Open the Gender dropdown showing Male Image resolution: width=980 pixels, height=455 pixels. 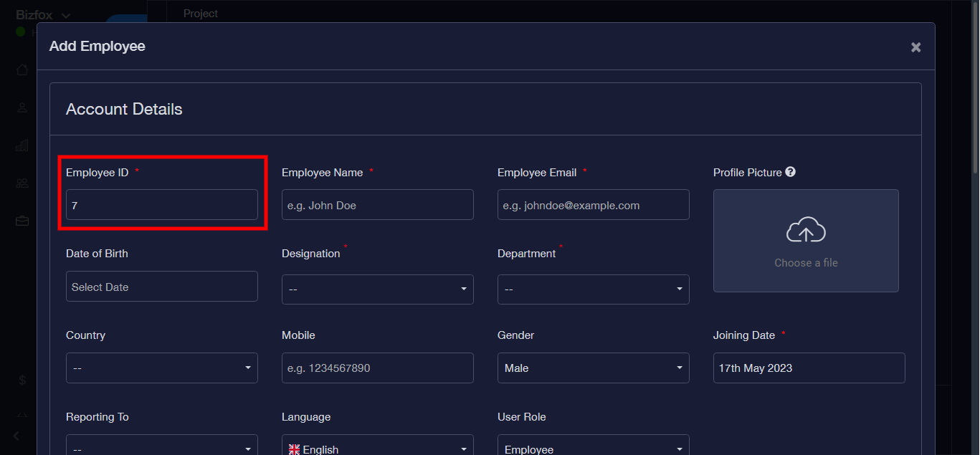[x=593, y=368]
